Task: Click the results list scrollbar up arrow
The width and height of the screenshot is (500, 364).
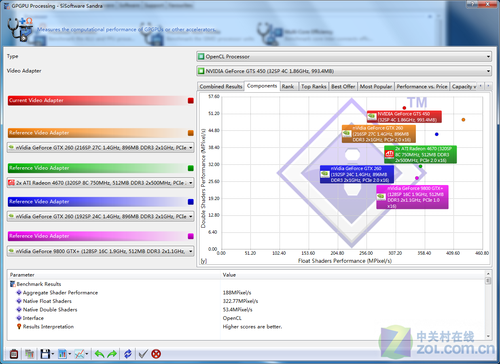Action: pyautogui.click(x=488, y=274)
